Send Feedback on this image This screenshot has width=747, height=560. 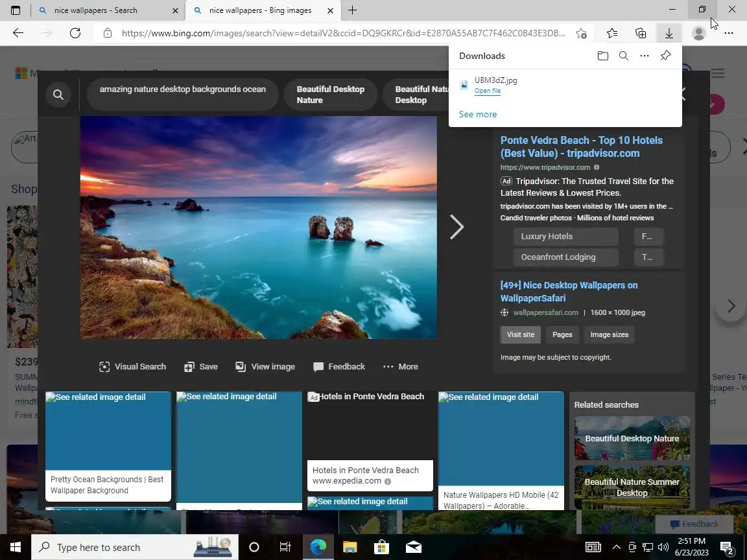[x=339, y=367]
